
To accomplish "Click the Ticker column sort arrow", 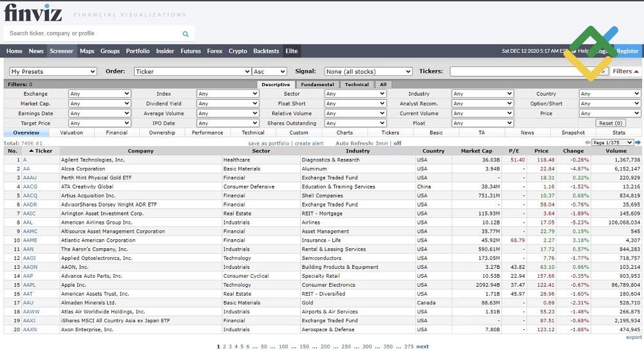I will 32,151.
